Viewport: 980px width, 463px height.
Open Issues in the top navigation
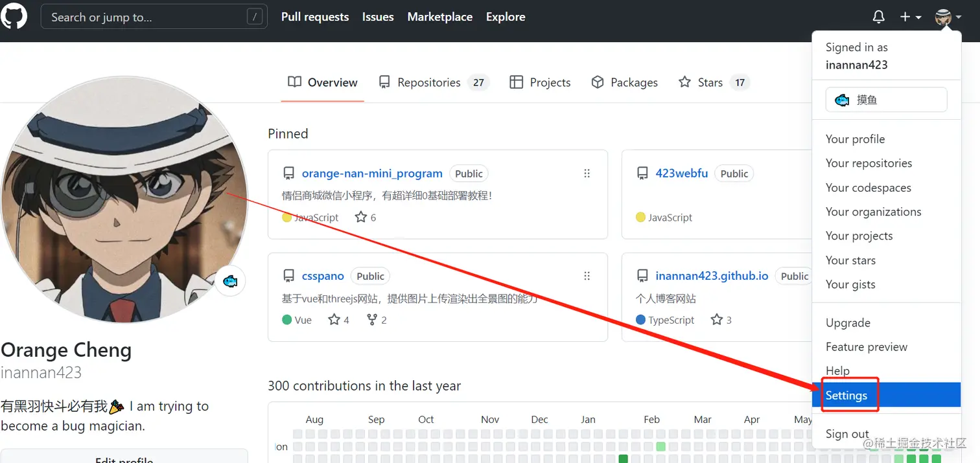tap(378, 17)
